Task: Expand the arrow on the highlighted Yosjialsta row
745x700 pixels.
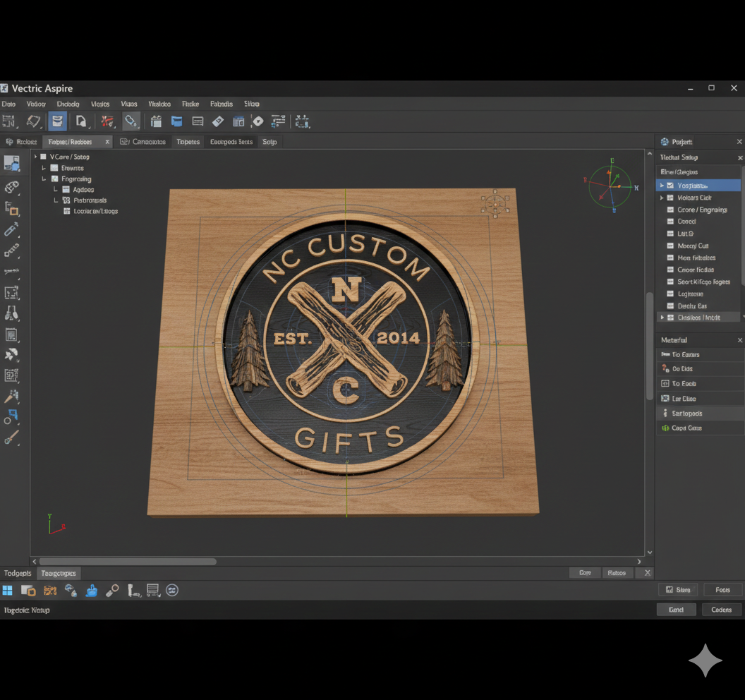Action: point(661,186)
